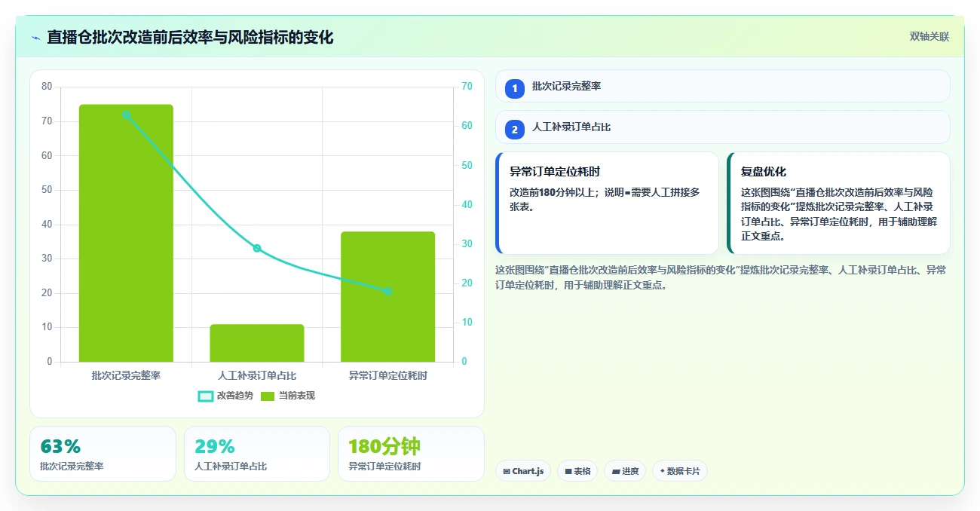The width and height of the screenshot is (980, 511).
Task: Click the 改善趋势 legend color box
Action: coord(206,396)
